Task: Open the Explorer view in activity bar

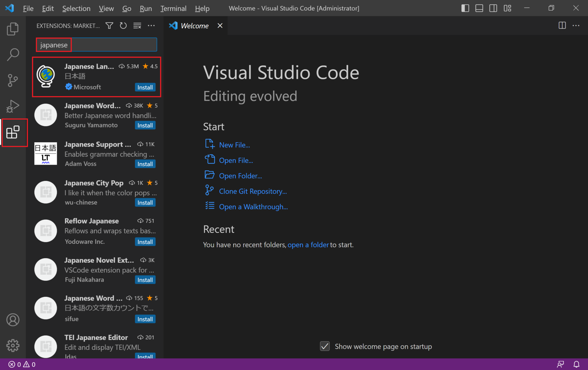Action: point(13,29)
